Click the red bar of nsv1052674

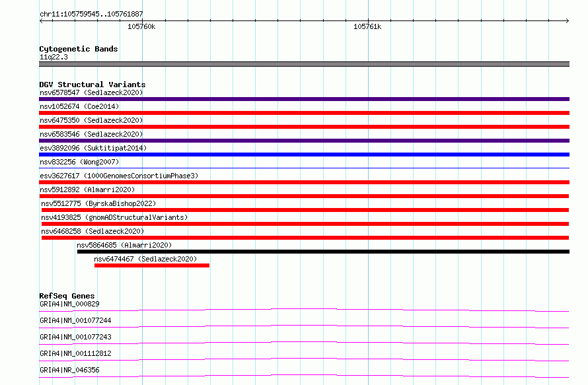[x=304, y=113]
